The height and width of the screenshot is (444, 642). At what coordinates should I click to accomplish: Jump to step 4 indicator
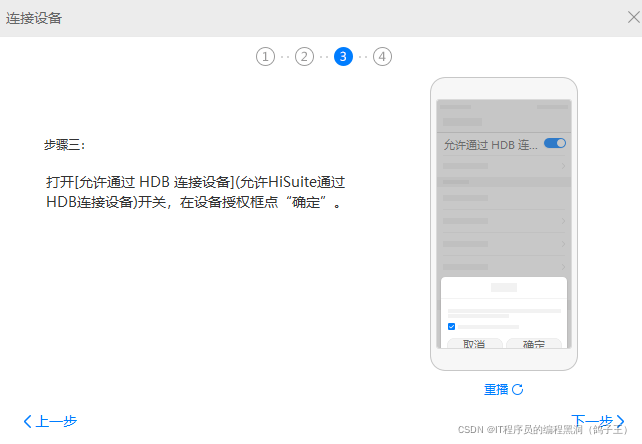[382, 57]
